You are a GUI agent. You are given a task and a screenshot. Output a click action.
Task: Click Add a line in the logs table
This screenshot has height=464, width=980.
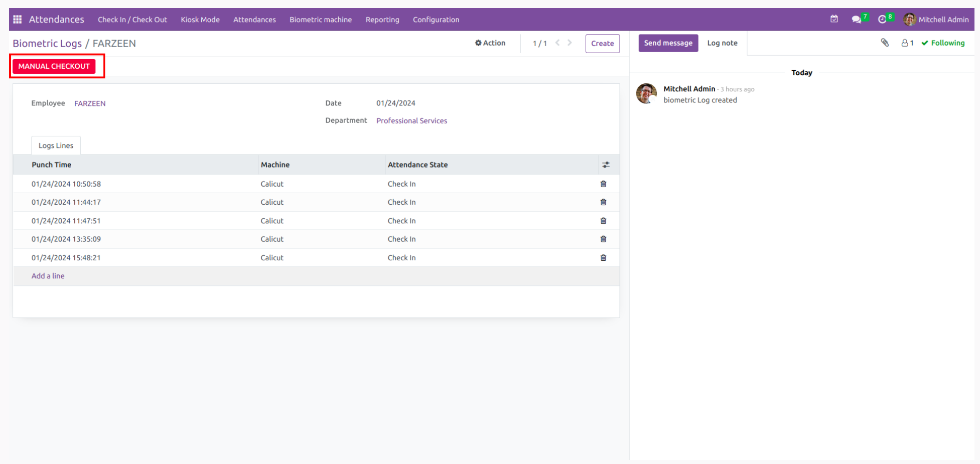tap(48, 275)
